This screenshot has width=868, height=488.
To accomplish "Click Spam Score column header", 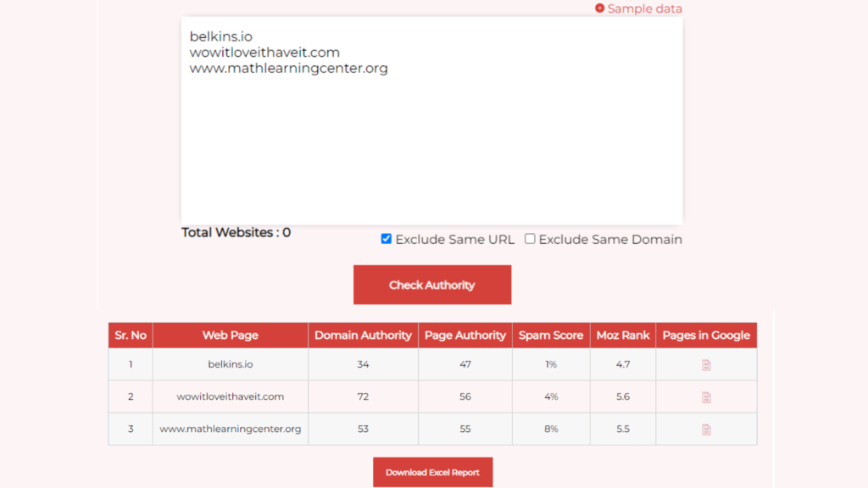I will pos(551,335).
